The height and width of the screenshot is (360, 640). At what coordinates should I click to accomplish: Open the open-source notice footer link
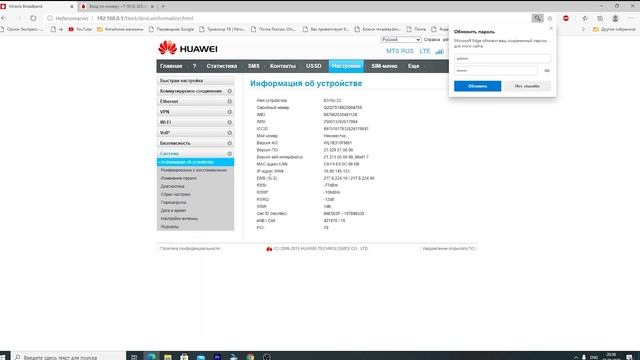point(448,248)
